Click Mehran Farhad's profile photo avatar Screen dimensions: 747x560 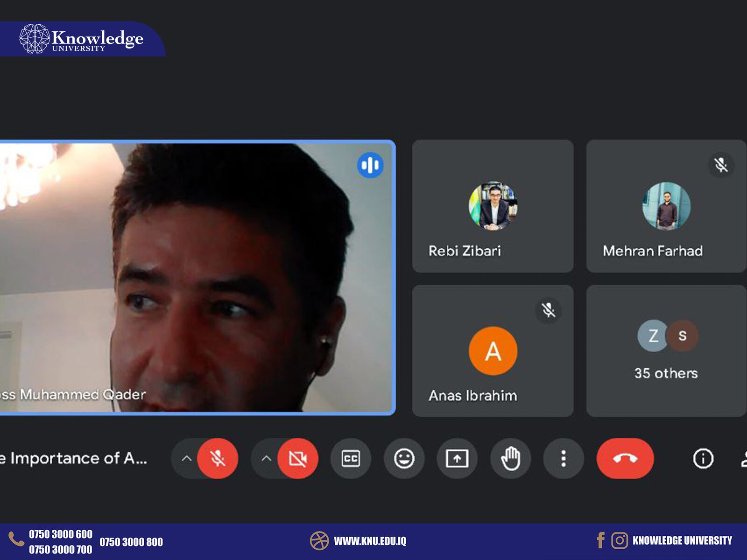tap(666, 206)
